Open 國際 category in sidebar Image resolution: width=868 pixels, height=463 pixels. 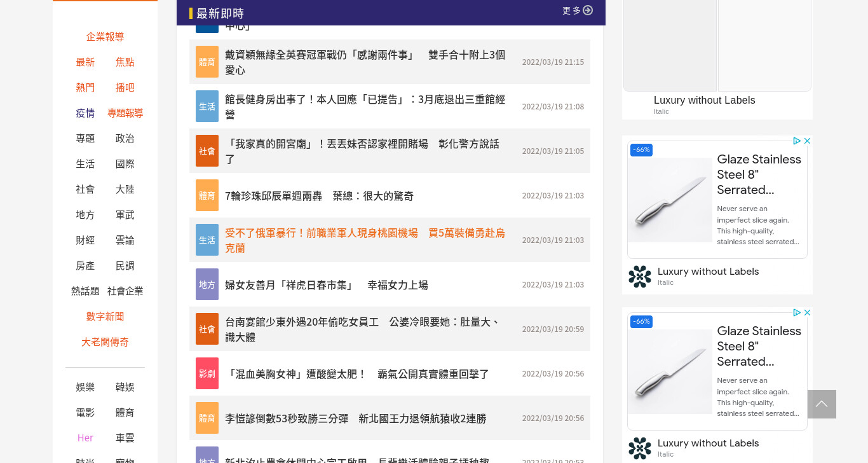[x=125, y=164]
